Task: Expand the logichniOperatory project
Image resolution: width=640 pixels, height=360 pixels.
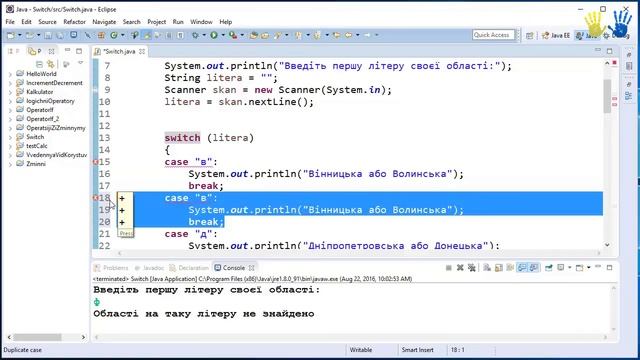Action: 10,101
